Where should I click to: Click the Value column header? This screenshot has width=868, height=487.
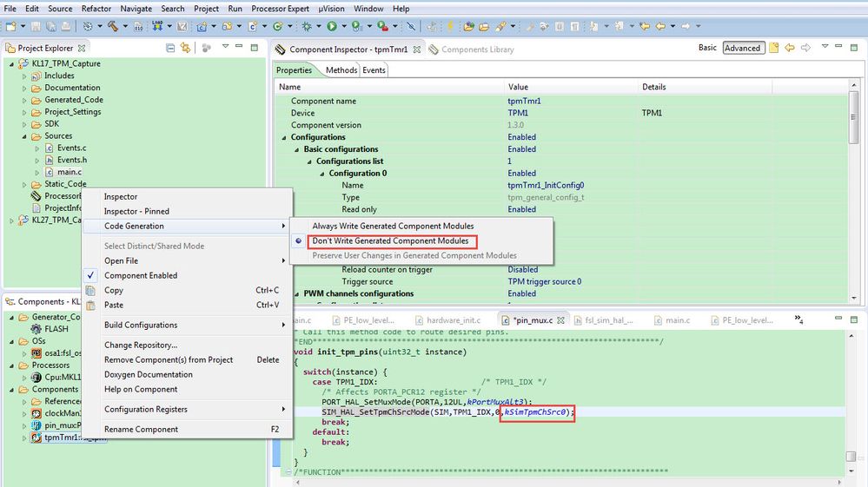[x=571, y=87]
